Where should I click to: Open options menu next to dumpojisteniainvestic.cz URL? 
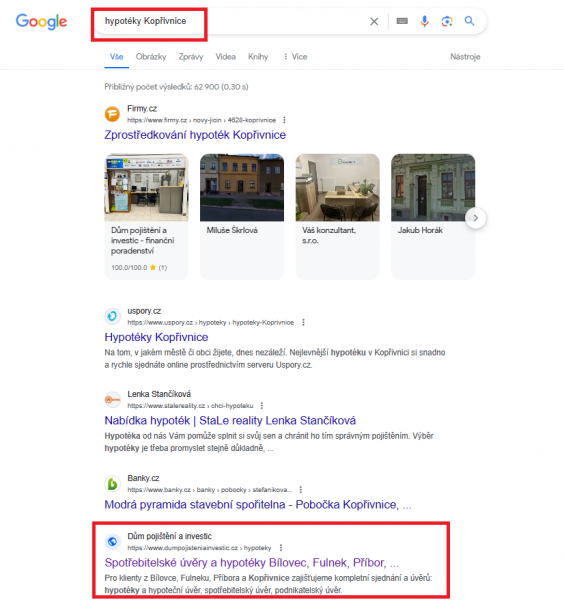[281, 548]
